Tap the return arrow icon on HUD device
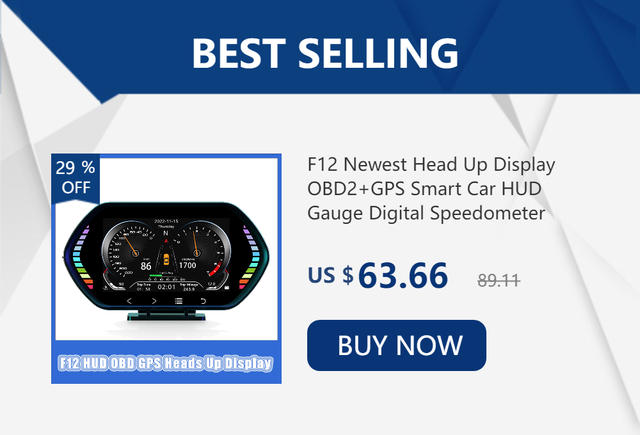This screenshot has height=435, width=640. coord(203,301)
